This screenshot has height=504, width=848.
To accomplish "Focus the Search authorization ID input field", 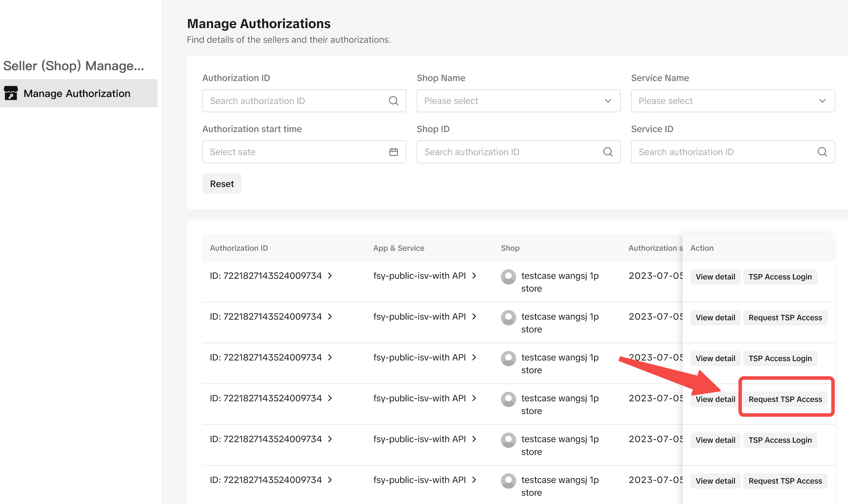I will click(x=295, y=101).
